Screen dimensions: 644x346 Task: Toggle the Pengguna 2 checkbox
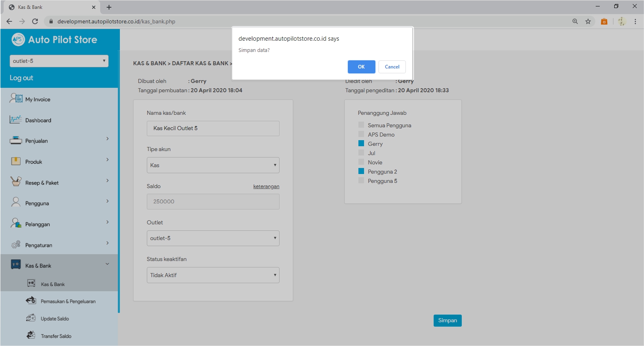click(361, 171)
